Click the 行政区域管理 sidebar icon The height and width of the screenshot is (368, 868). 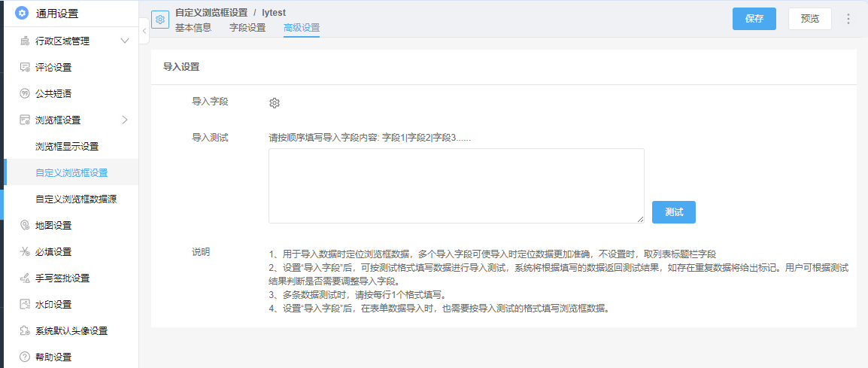coord(24,41)
